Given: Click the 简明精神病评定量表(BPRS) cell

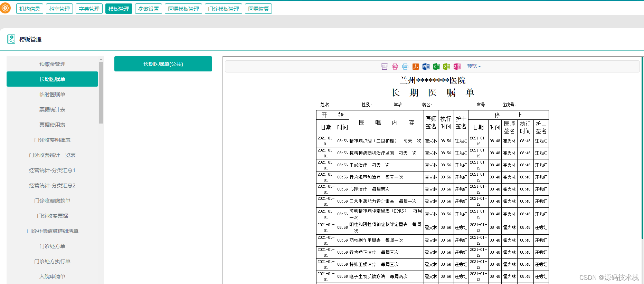Looking at the screenshot, I should pos(386,214).
